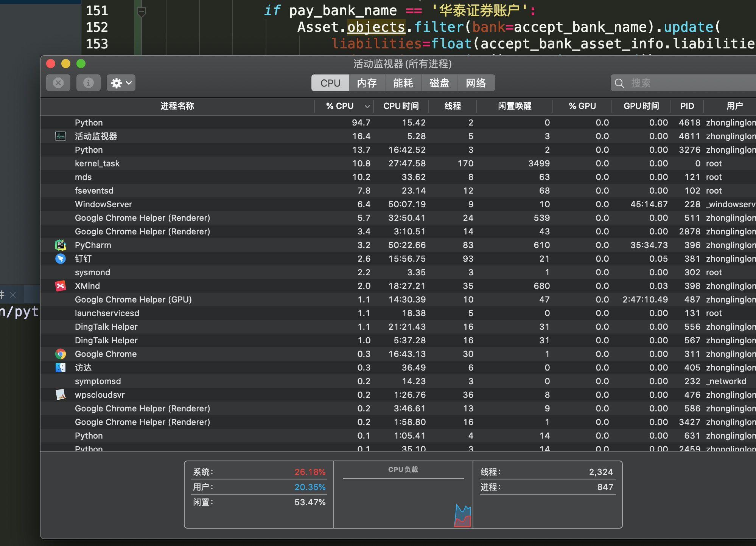Open the gear actions dropdown menu
This screenshot has width=756, height=546.
point(121,83)
